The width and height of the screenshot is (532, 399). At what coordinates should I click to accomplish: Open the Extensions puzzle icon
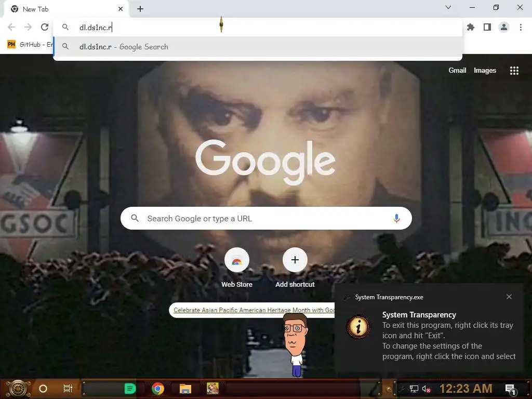point(471,27)
